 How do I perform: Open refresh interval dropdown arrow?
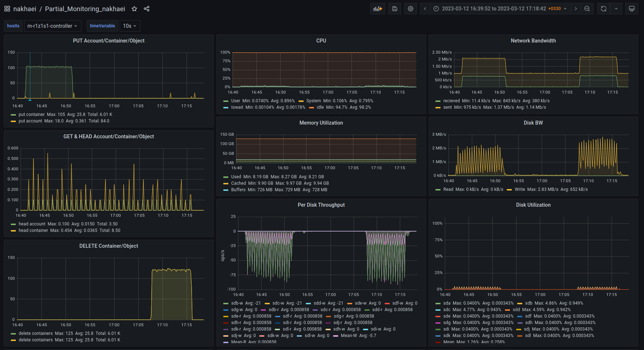tap(616, 9)
